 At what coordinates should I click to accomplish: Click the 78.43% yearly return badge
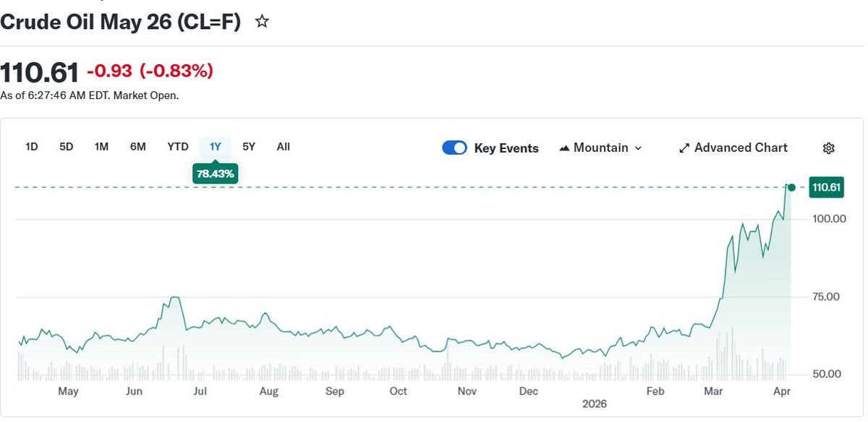(216, 174)
